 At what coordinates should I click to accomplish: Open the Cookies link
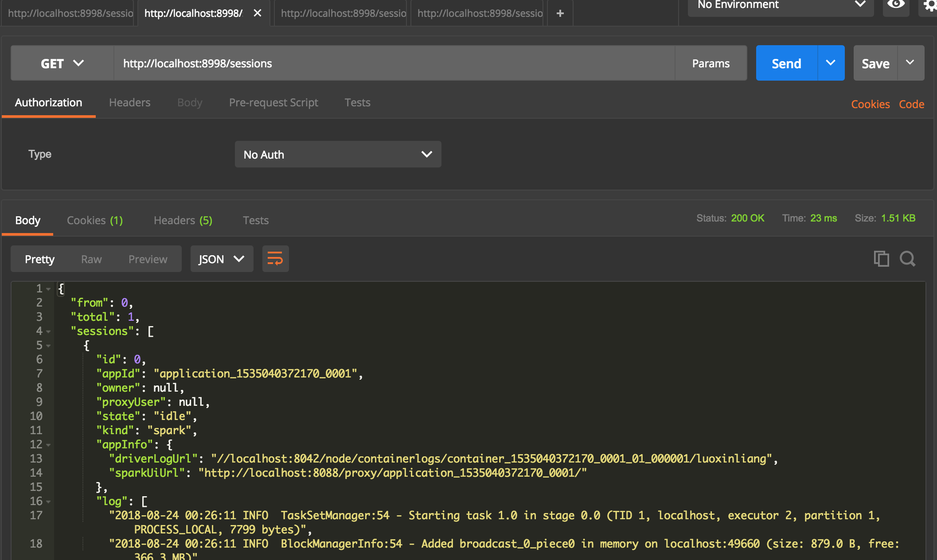(870, 104)
